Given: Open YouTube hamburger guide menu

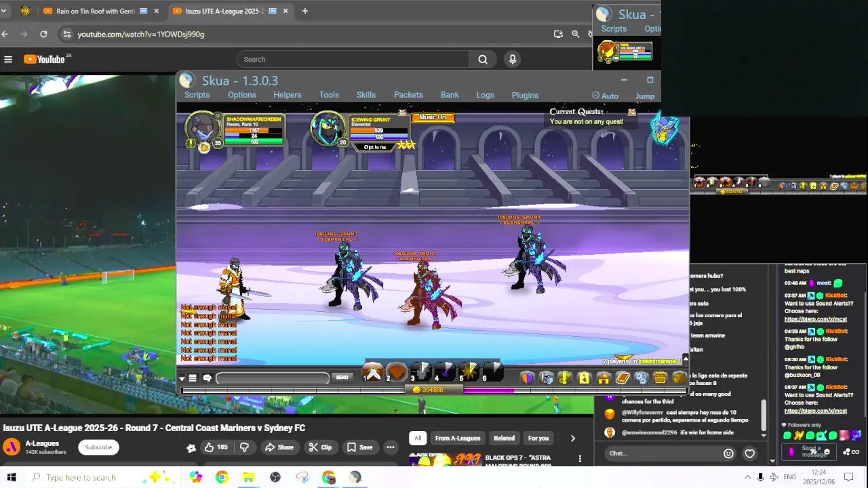Looking at the screenshot, I should 8,60.
